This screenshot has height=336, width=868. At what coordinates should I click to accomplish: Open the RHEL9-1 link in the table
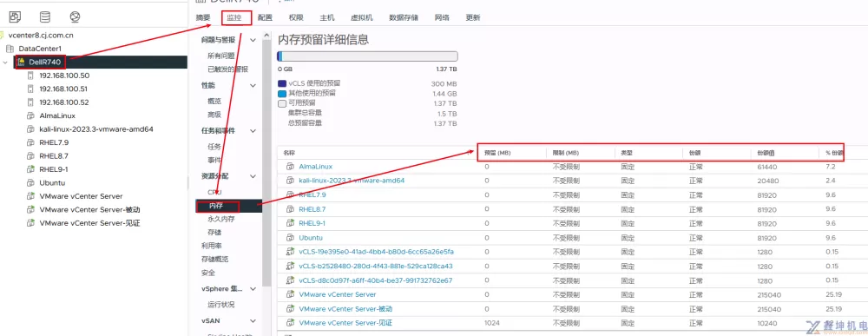click(312, 223)
